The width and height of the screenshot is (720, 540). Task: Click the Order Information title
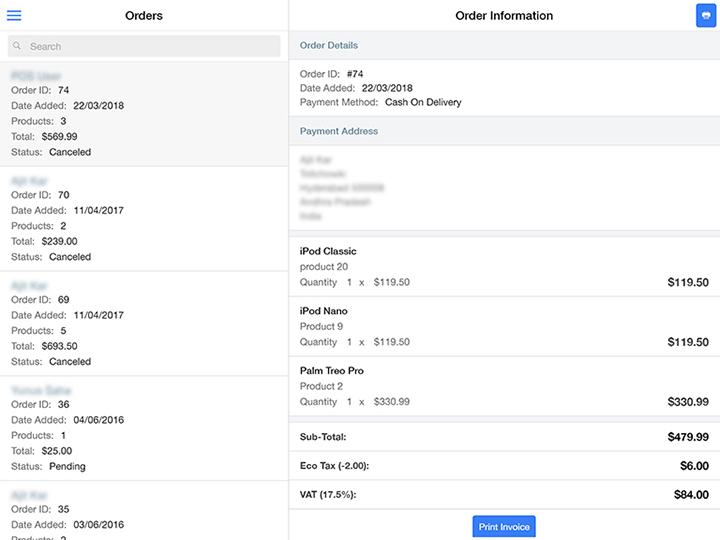point(504,16)
